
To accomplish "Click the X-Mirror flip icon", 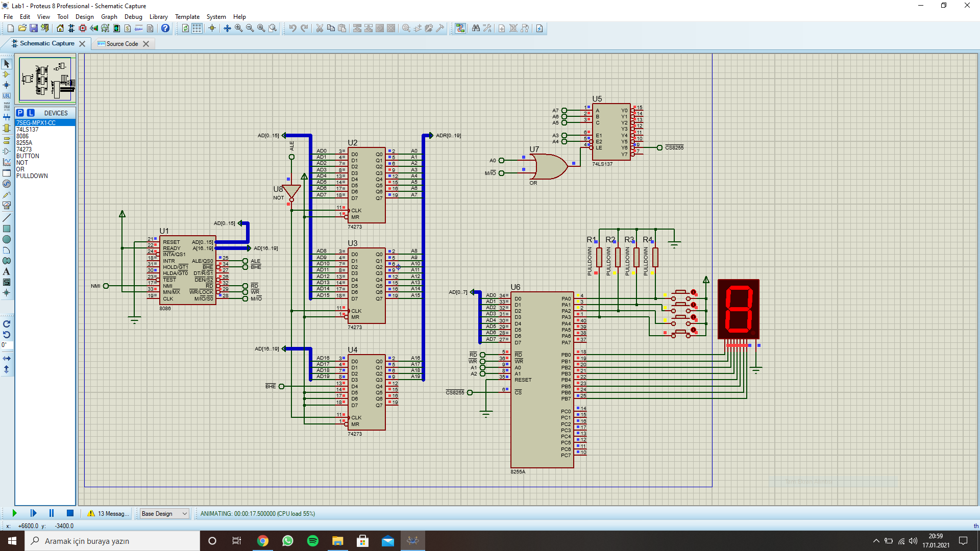I will click(x=7, y=359).
